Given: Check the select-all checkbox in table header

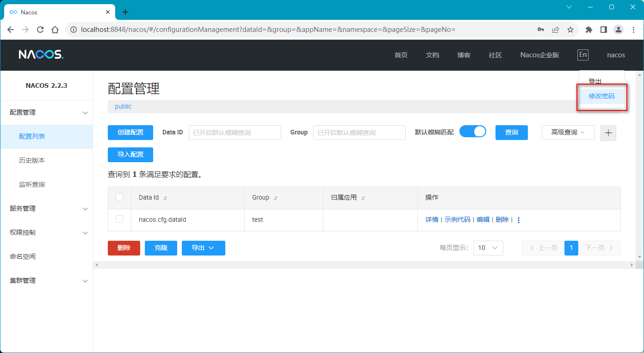Looking at the screenshot, I should (x=119, y=197).
